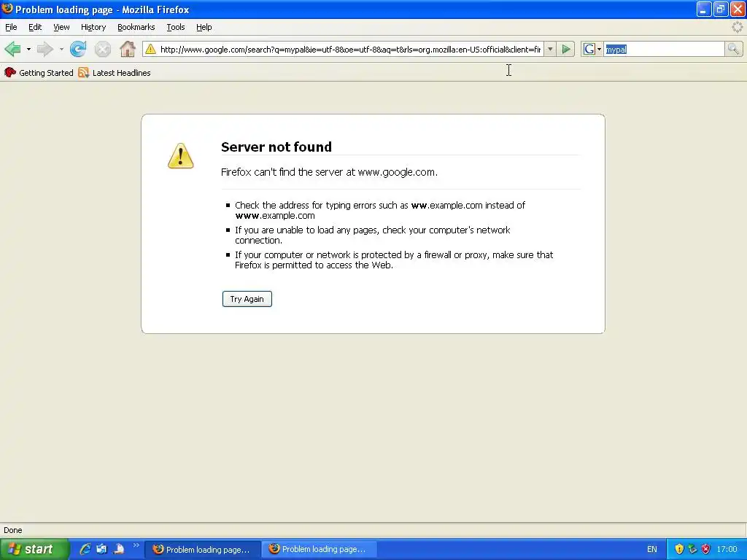Screen dimensions: 747x560
Task: Click the Done status bar text
Action: [13, 530]
